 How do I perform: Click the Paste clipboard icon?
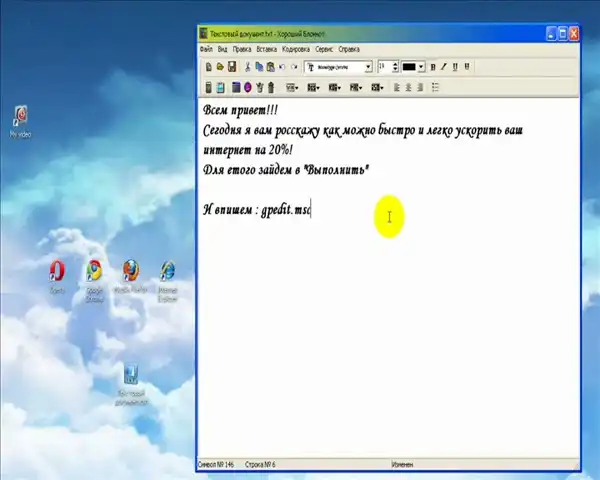[x=271, y=67]
